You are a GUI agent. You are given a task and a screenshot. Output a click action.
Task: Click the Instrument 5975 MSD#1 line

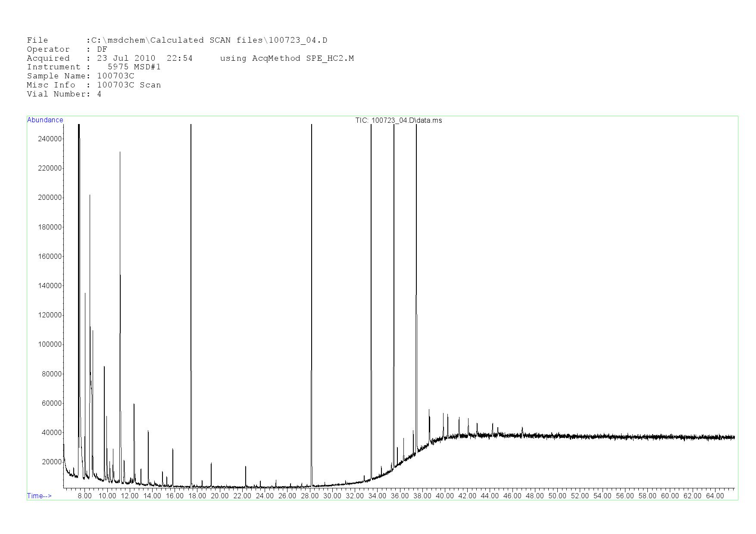tap(94, 67)
